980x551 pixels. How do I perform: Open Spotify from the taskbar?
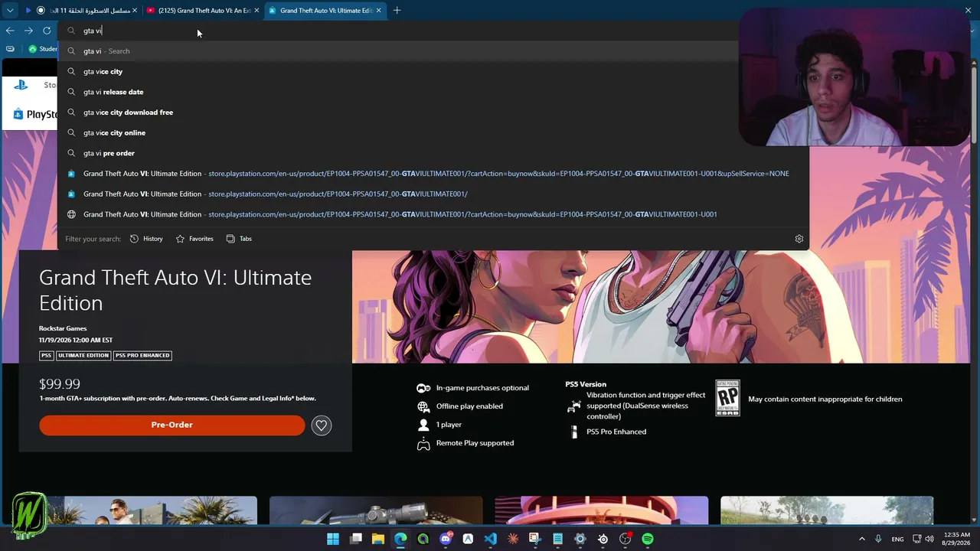tap(648, 539)
